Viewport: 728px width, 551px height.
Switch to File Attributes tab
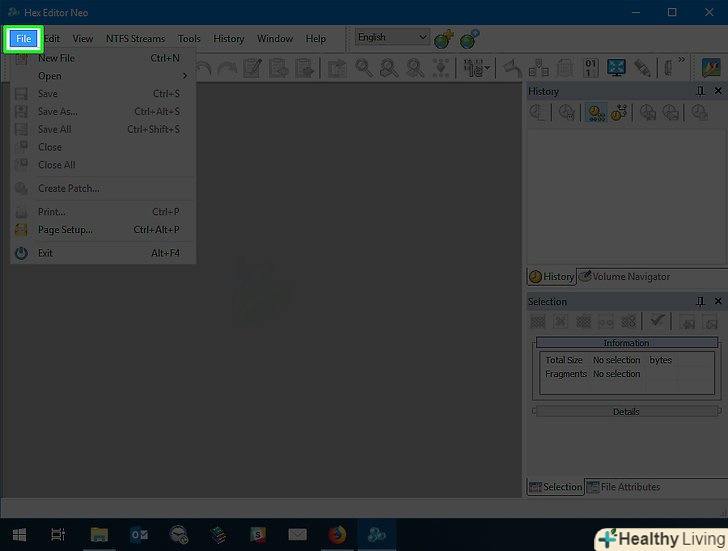tap(624, 487)
